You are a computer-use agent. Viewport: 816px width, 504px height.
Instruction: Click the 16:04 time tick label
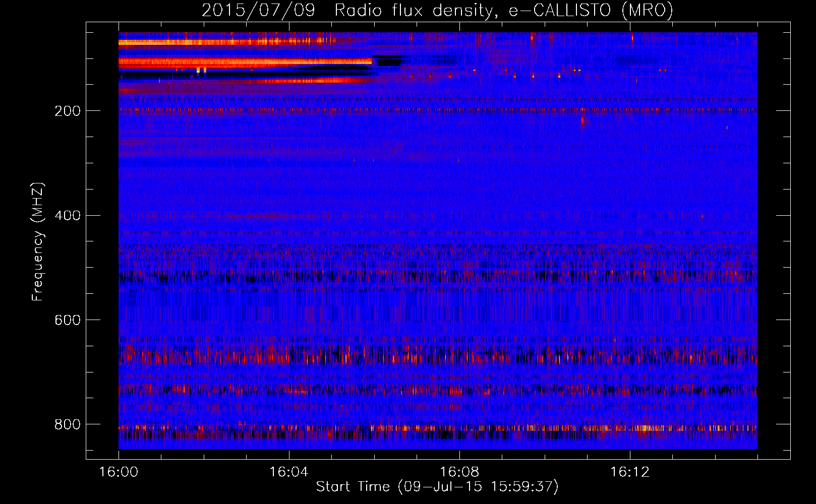[x=289, y=472]
